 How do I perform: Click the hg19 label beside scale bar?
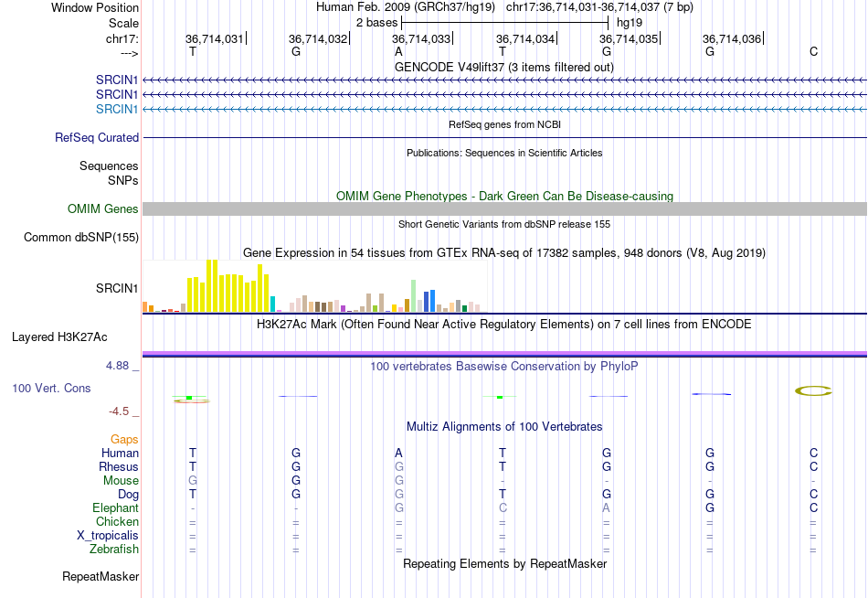coord(630,23)
